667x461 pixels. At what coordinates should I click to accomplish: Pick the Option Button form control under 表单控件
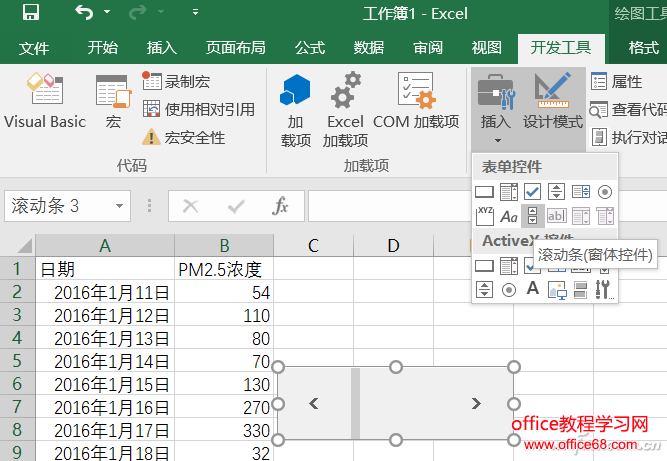click(x=604, y=192)
